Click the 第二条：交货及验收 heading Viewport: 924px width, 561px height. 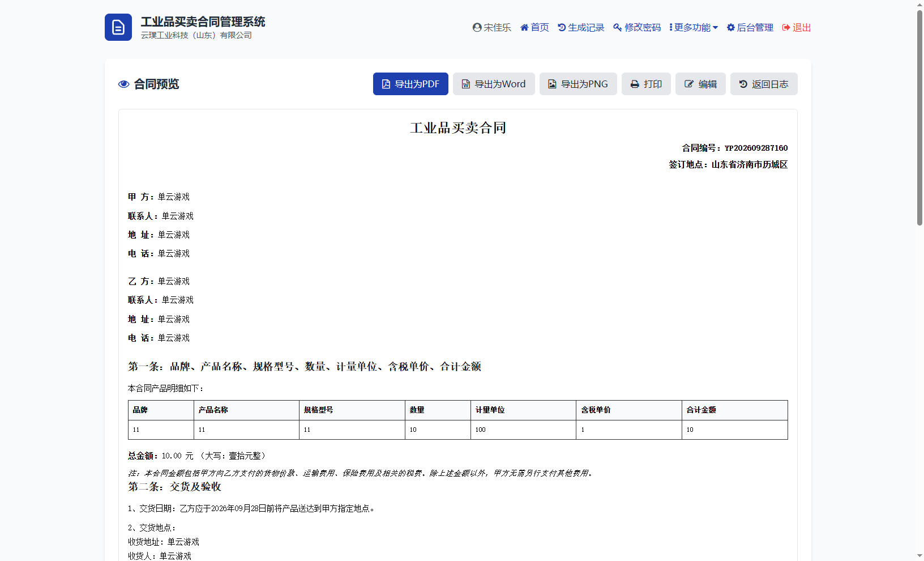174,487
